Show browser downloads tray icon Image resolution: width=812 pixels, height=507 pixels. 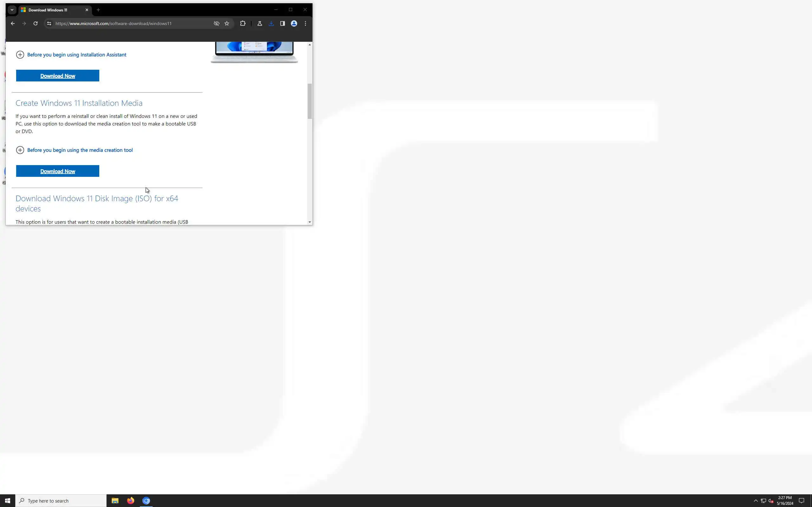(x=271, y=23)
